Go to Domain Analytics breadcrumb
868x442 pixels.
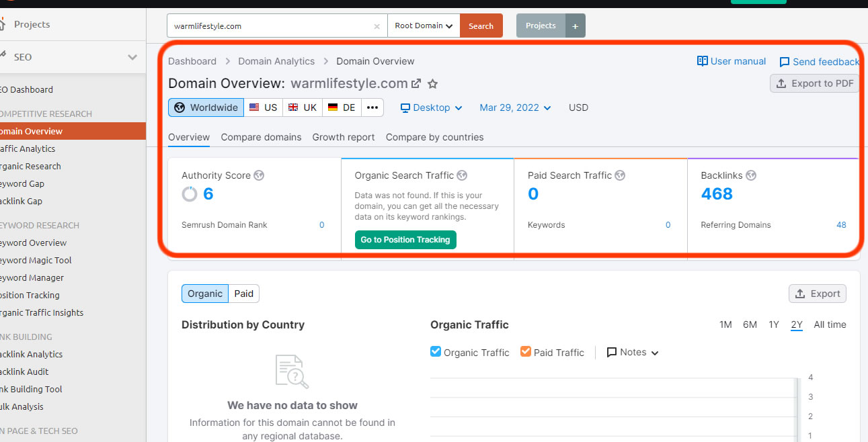pyautogui.click(x=276, y=61)
